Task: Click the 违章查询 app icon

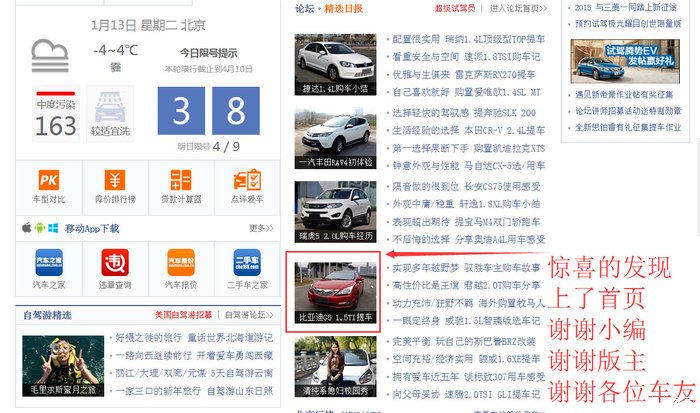Action: (115, 262)
